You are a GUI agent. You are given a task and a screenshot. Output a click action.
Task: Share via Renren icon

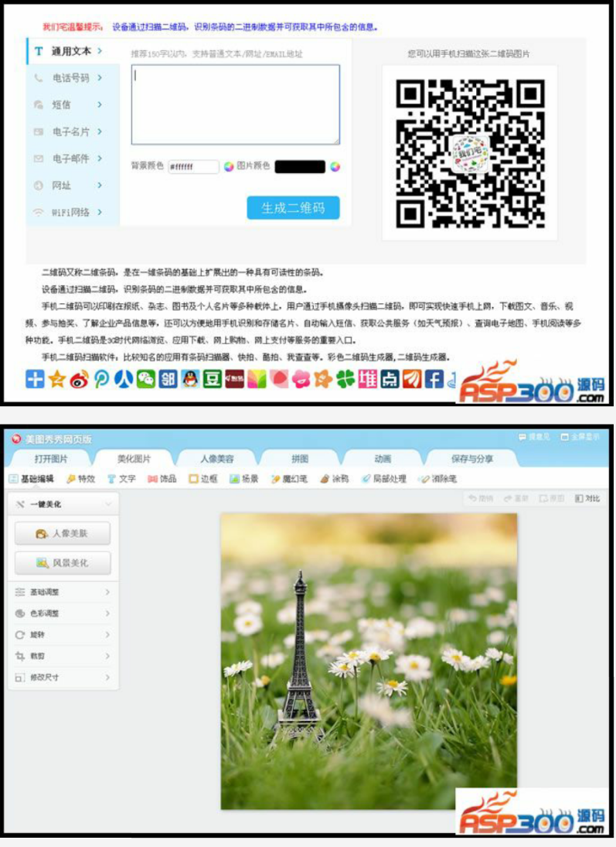[124, 379]
